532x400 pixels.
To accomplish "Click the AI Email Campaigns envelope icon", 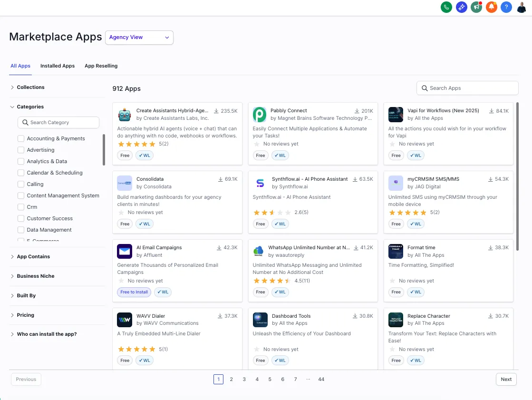I will [x=125, y=252].
